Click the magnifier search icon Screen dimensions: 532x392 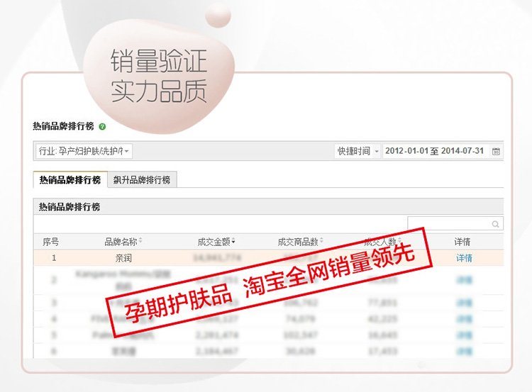click(x=495, y=224)
